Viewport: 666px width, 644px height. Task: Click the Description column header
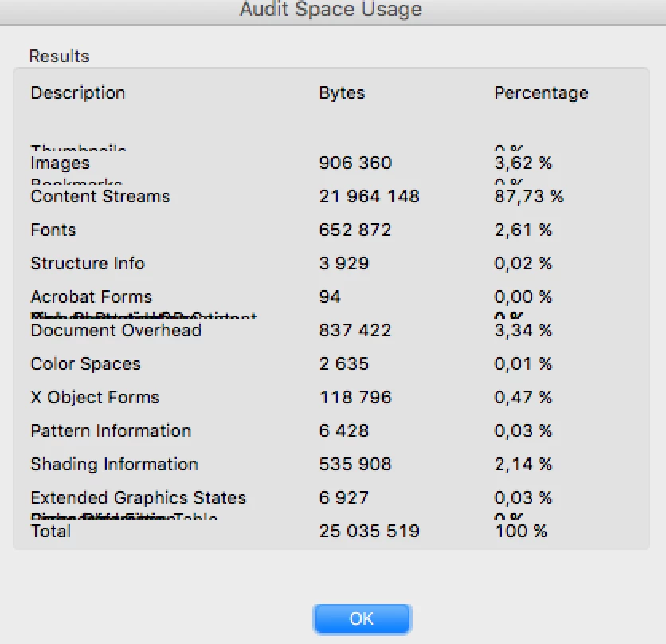point(78,92)
